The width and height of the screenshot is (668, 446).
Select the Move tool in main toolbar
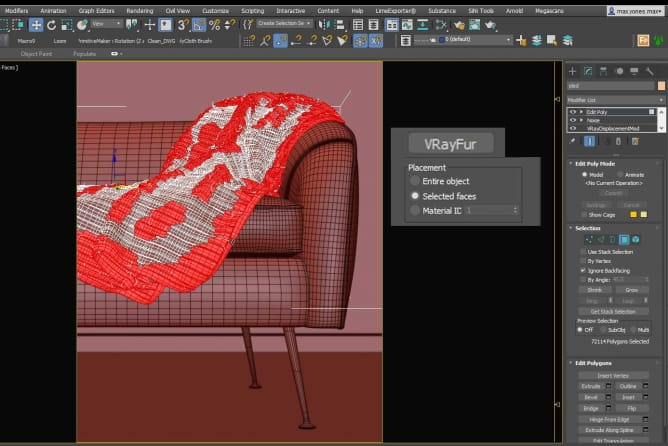[x=37, y=24]
